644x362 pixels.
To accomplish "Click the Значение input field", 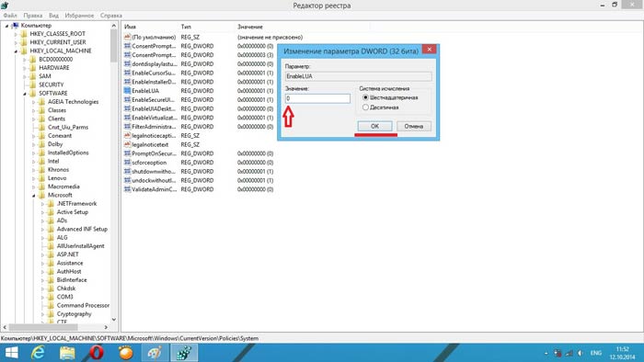I will pyautogui.click(x=317, y=98).
